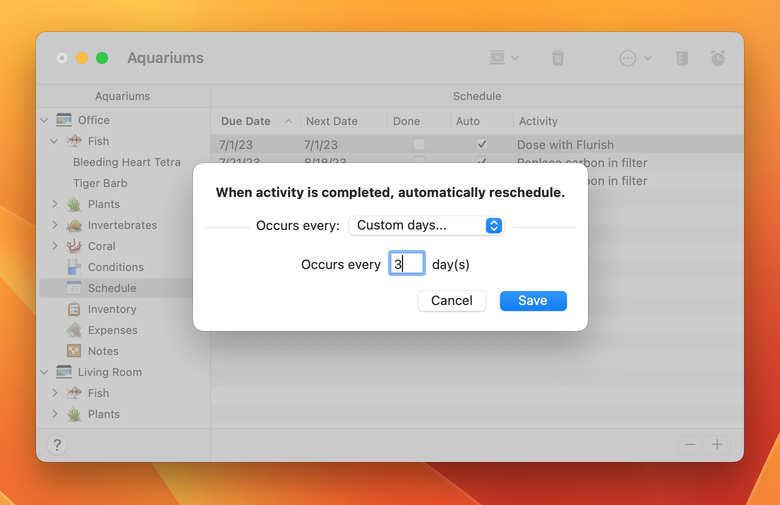Open the Custom days frequency dropdown
Screen dimensions: 780x505
click(x=426, y=226)
